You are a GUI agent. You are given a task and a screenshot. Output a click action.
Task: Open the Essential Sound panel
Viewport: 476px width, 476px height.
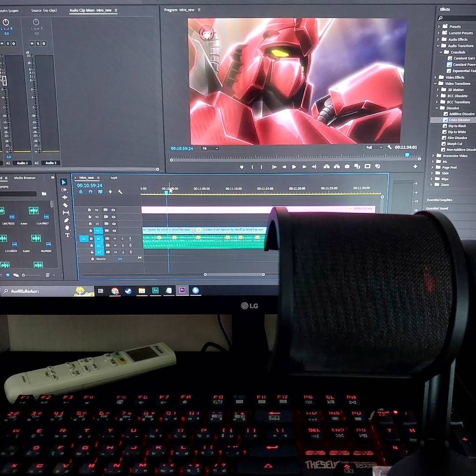(x=437, y=208)
